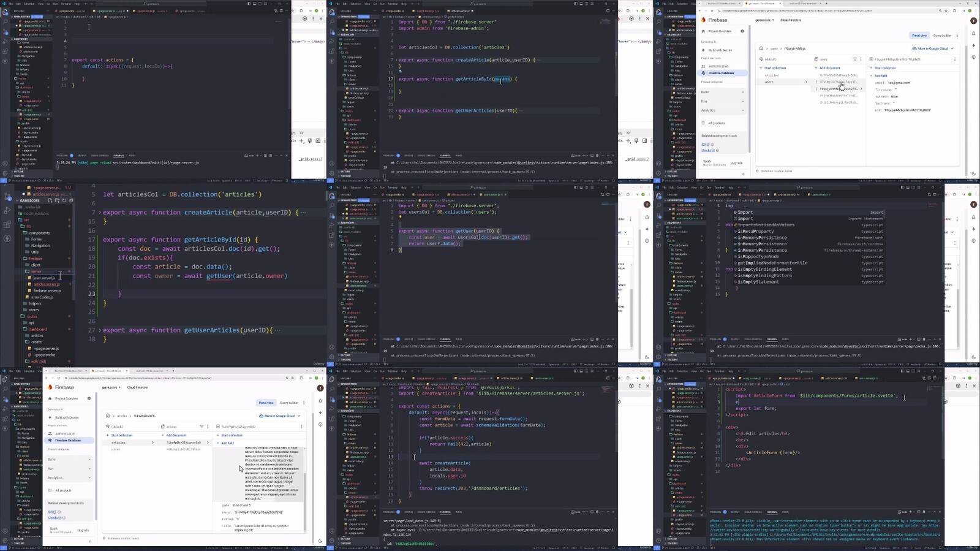980x551 pixels.
Task: Select articles collection row in Firebase articles view
Action: pos(129,443)
